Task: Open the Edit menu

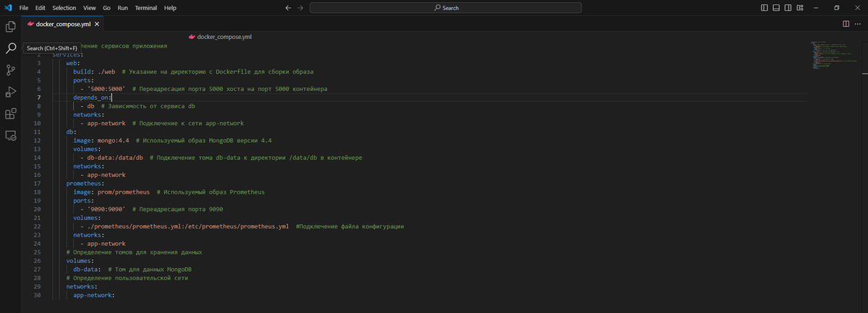Action: pyautogui.click(x=41, y=7)
